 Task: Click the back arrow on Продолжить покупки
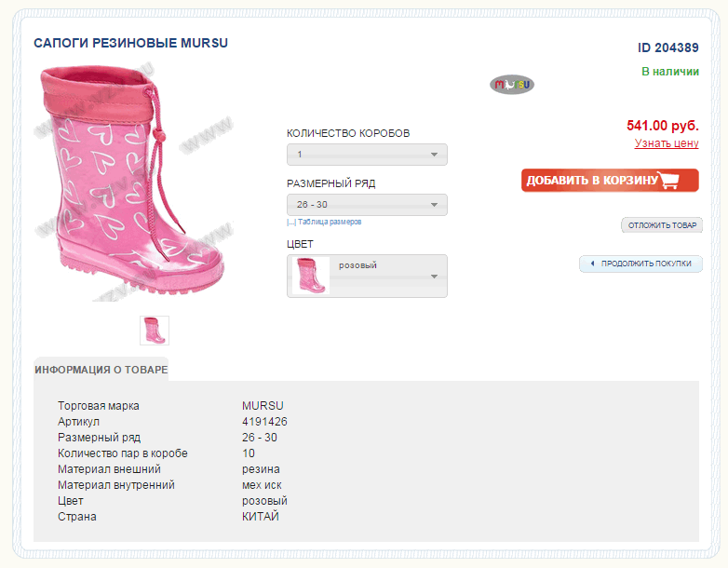point(592,264)
